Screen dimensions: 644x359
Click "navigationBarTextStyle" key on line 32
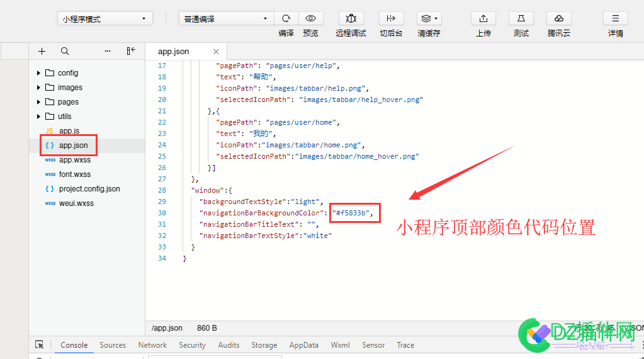click(249, 236)
